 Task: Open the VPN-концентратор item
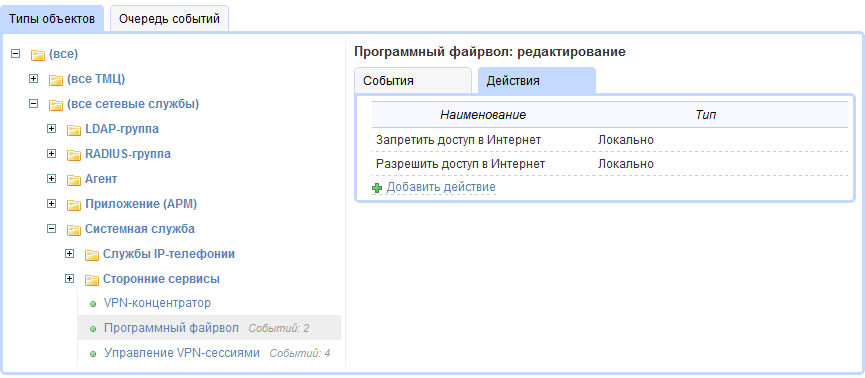(x=157, y=303)
